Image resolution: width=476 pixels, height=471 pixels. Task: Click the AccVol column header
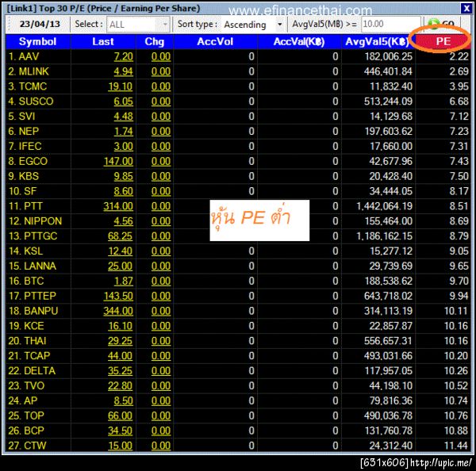click(215, 41)
